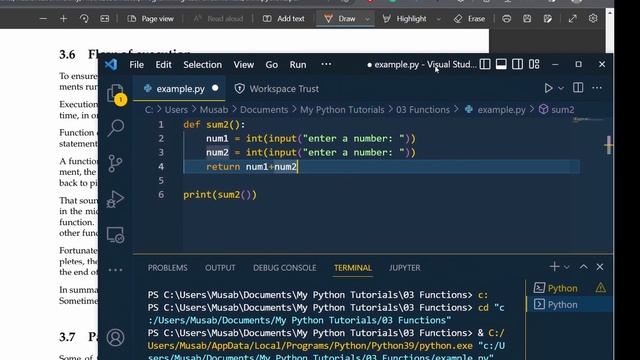Click the terminal warning triangle icon
640x360 pixels.
[600, 288]
